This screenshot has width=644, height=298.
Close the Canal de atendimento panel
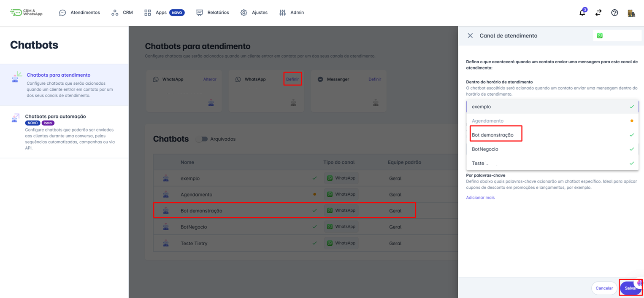[x=470, y=36]
